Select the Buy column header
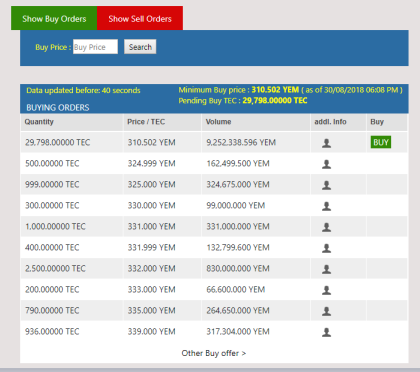Viewport: 420px width, 372px height. 387,122
